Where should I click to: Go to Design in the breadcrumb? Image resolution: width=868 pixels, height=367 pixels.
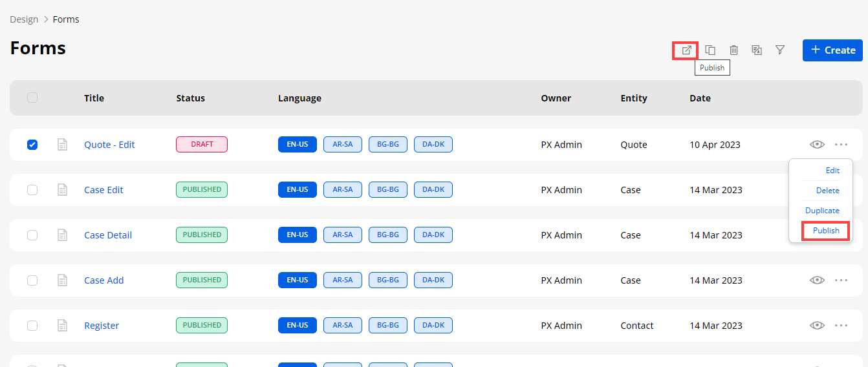coord(24,19)
